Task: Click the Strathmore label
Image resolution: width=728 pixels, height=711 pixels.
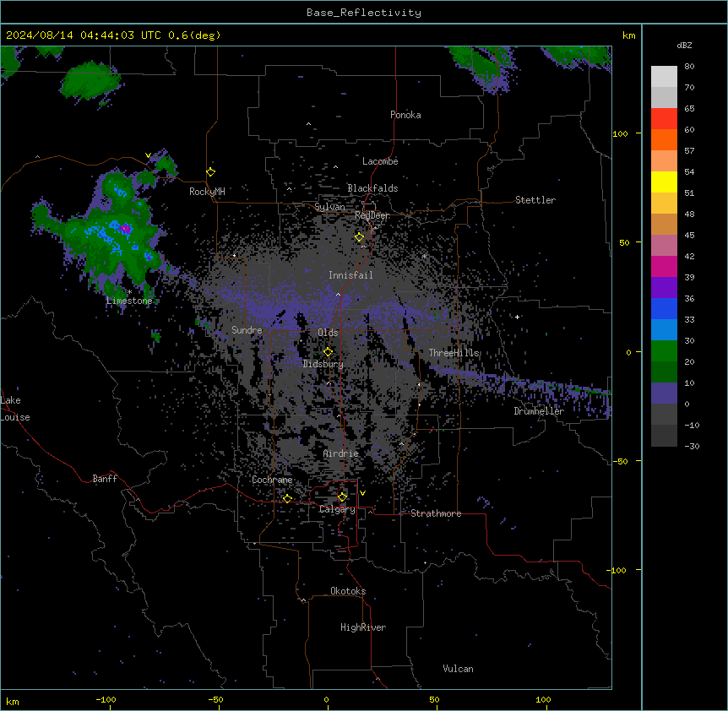Action: pyautogui.click(x=436, y=513)
